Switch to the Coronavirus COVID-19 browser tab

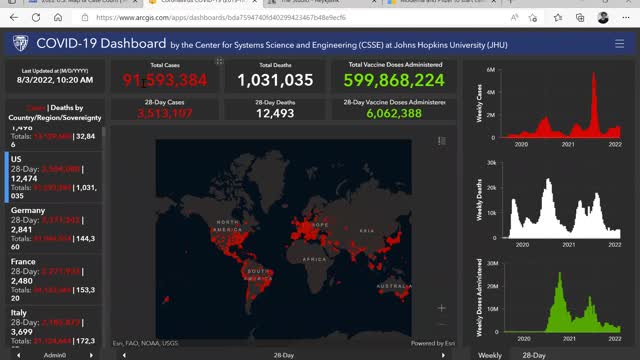203,2
